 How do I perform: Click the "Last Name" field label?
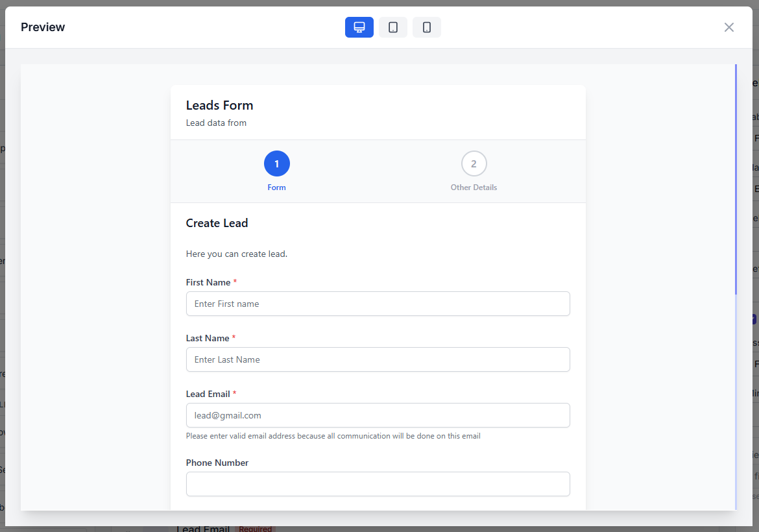(208, 338)
